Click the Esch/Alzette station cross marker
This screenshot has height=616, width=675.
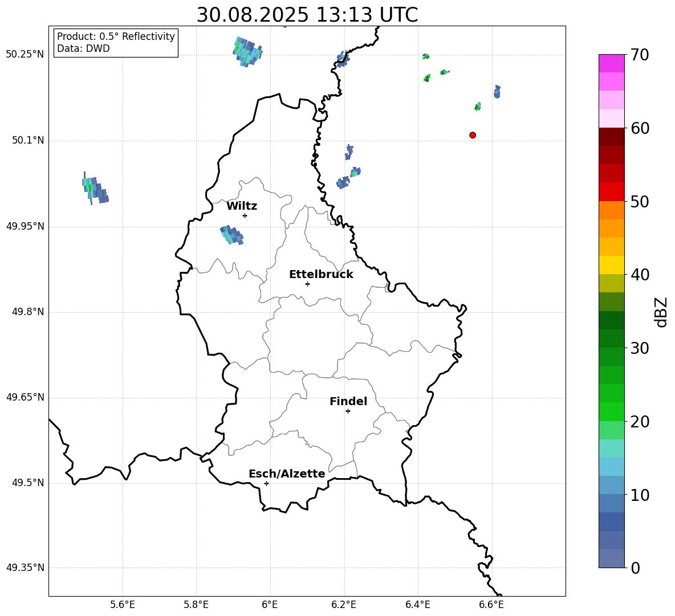pyautogui.click(x=266, y=483)
